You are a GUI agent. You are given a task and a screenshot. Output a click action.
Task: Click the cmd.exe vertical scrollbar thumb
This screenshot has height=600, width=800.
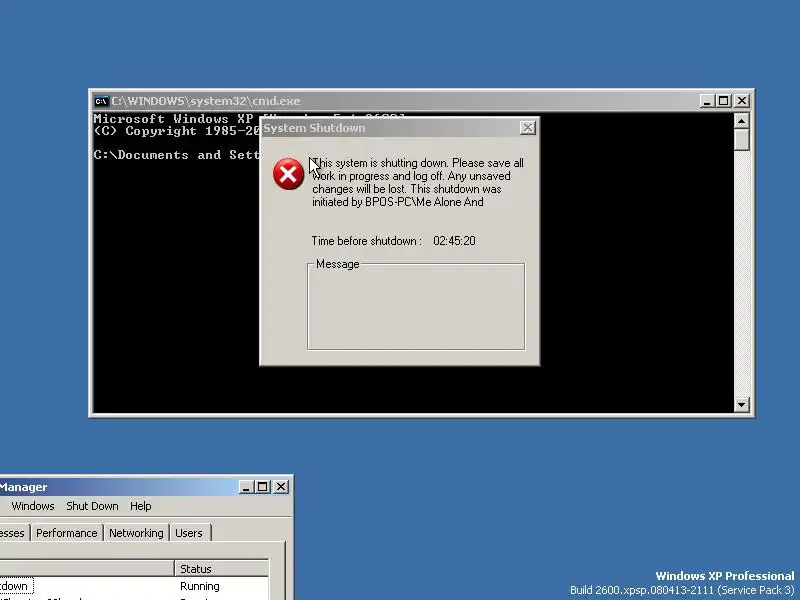point(741,139)
